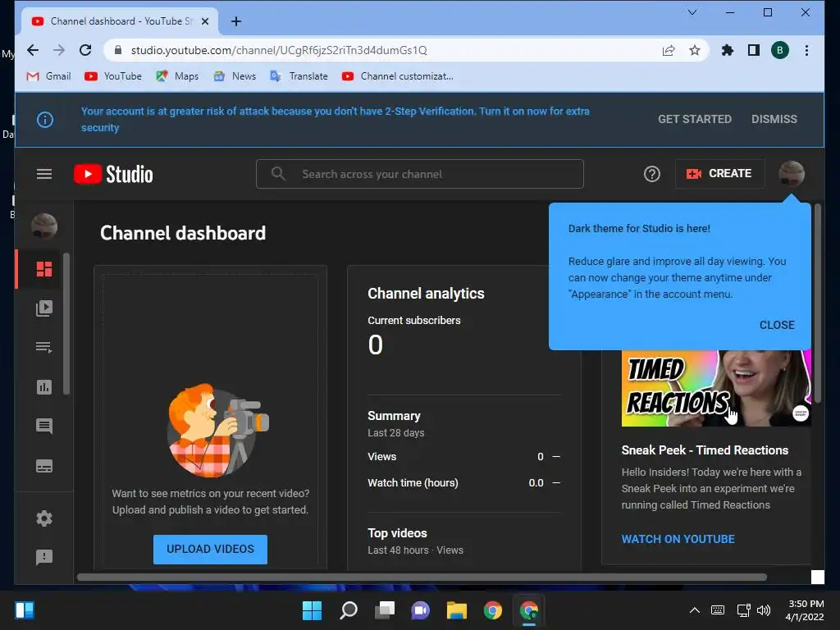Close the Channel dashboard tab
This screenshot has height=630, width=840.
(x=204, y=21)
